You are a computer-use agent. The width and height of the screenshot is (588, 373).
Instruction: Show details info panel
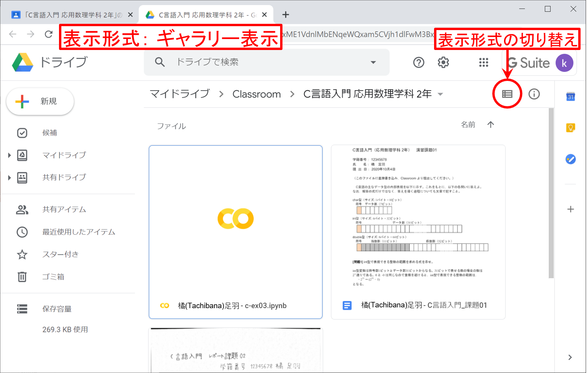(x=534, y=94)
